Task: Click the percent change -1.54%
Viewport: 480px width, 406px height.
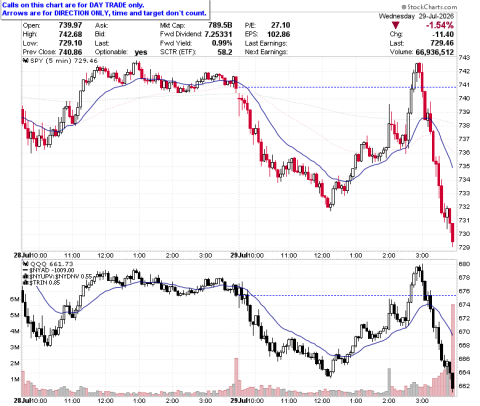Action: click(x=440, y=25)
